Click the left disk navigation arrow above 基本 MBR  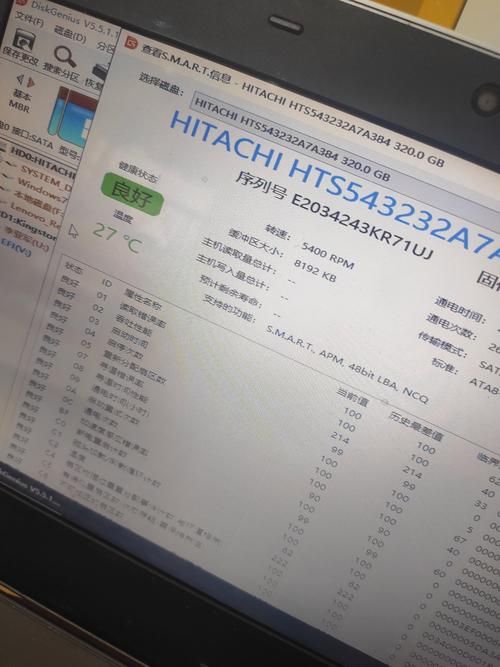[x=19, y=78]
